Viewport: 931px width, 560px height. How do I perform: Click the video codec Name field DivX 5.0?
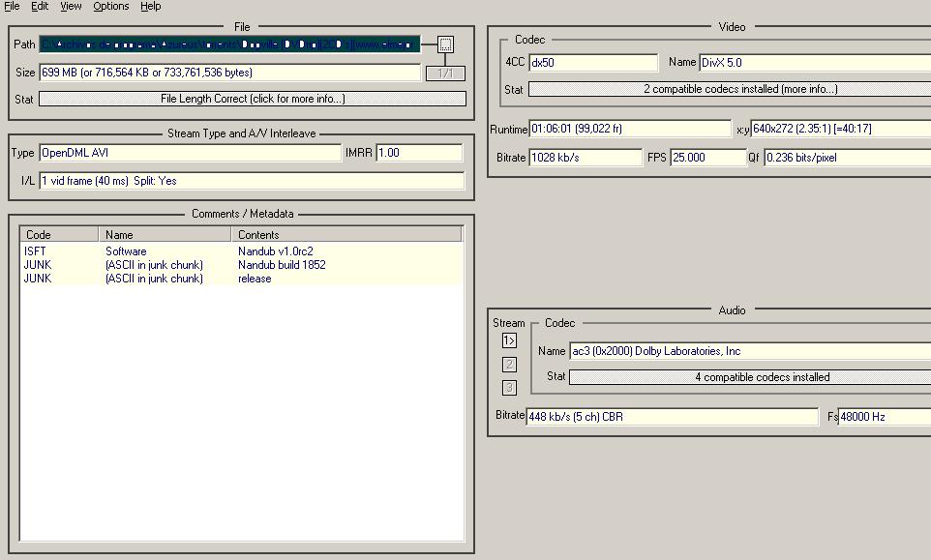[x=815, y=62]
